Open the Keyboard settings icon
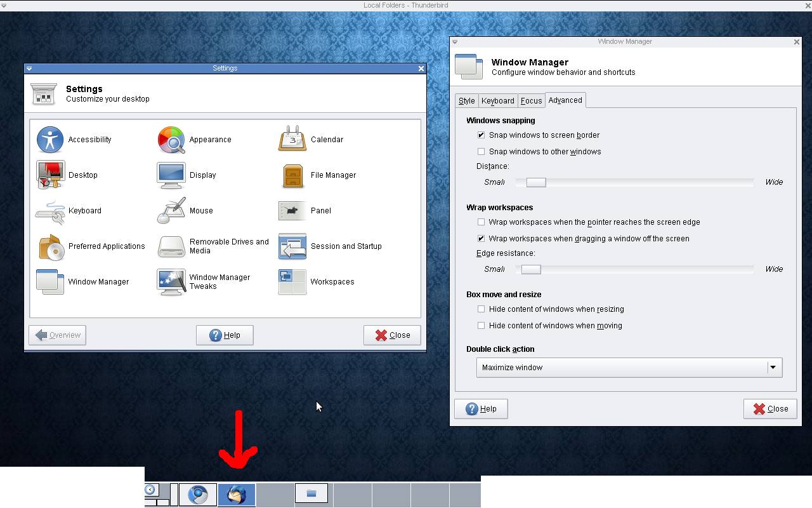Viewport: 812px width, 508px height. (50, 211)
